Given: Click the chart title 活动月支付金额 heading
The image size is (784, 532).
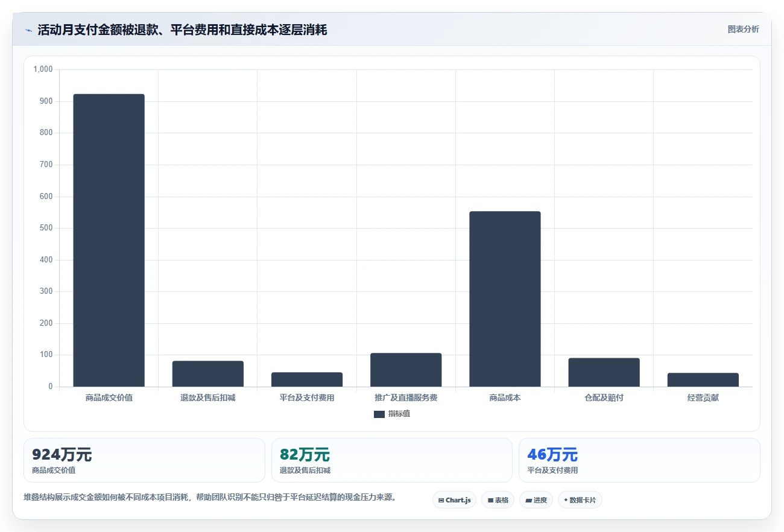Looking at the screenshot, I should pyautogui.click(x=182, y=30).
